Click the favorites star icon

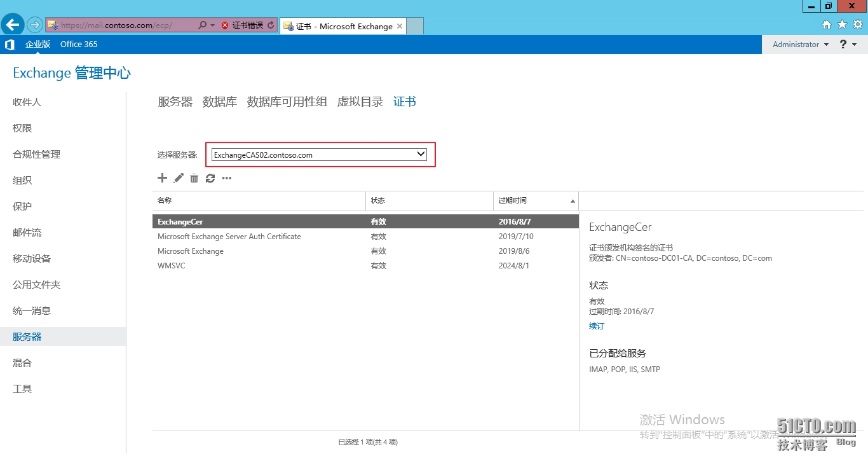tap(842, 24)
